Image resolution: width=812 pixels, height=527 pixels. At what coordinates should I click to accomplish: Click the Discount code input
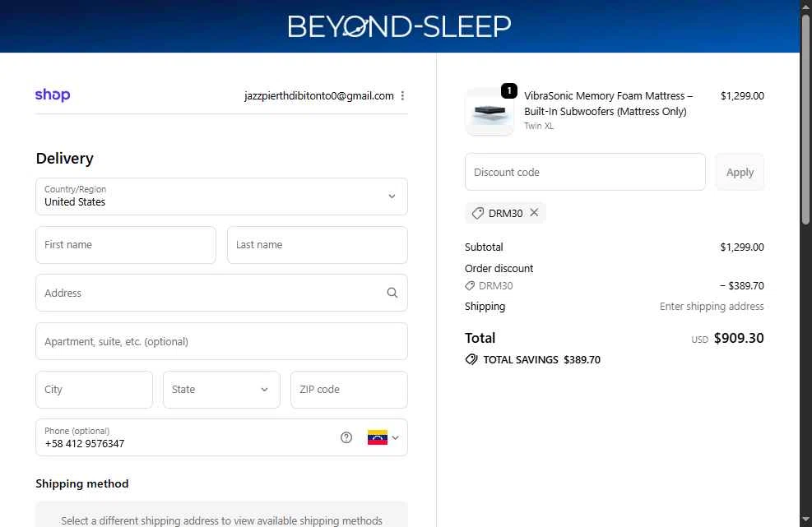[x=585, y=172]
